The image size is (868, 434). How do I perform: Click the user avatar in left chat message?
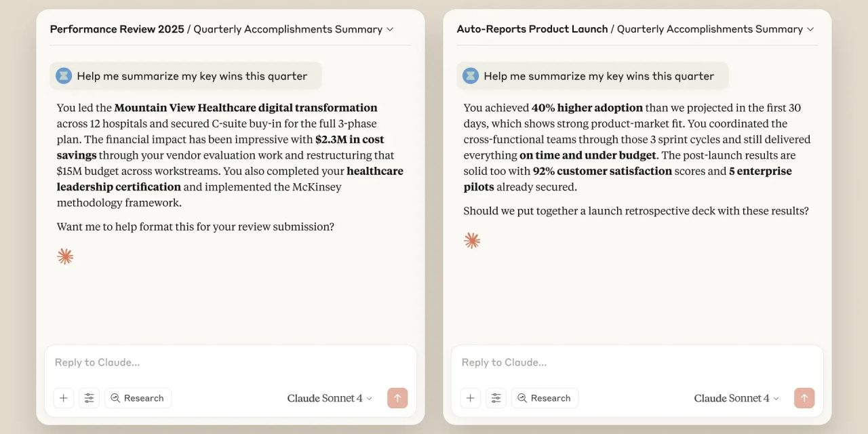pyautogui.click(x=64, y=76)
